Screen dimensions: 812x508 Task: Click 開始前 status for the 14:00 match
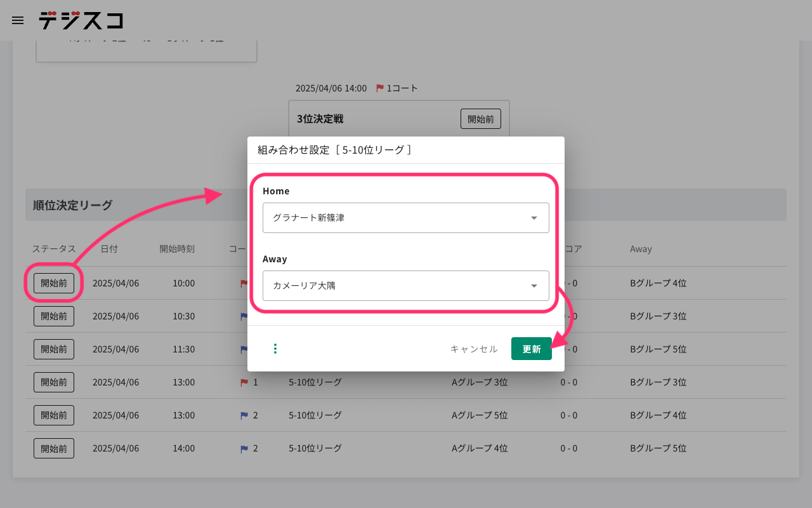coord(54,448)
